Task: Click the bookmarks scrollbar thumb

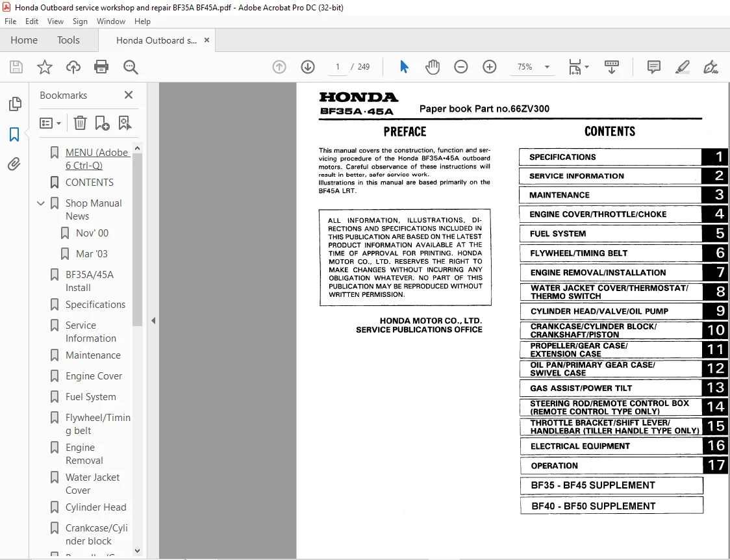Action: coord(137,240)
